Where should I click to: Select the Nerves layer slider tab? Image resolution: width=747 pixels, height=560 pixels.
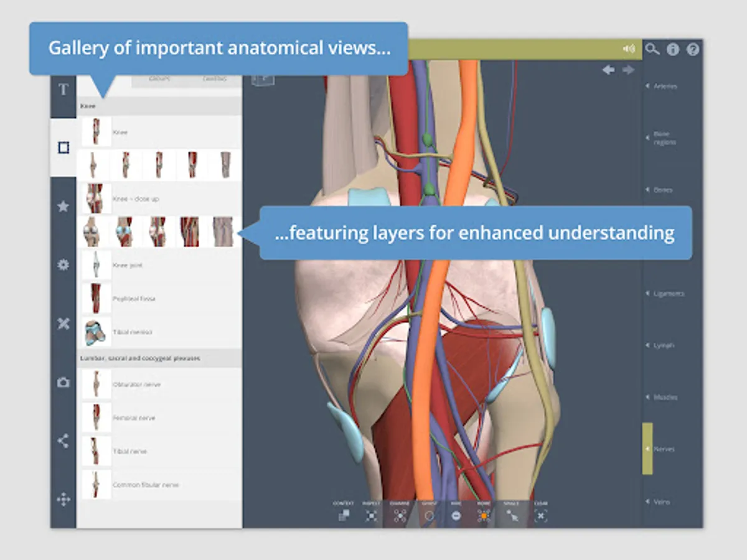click(x=647, y=449)
